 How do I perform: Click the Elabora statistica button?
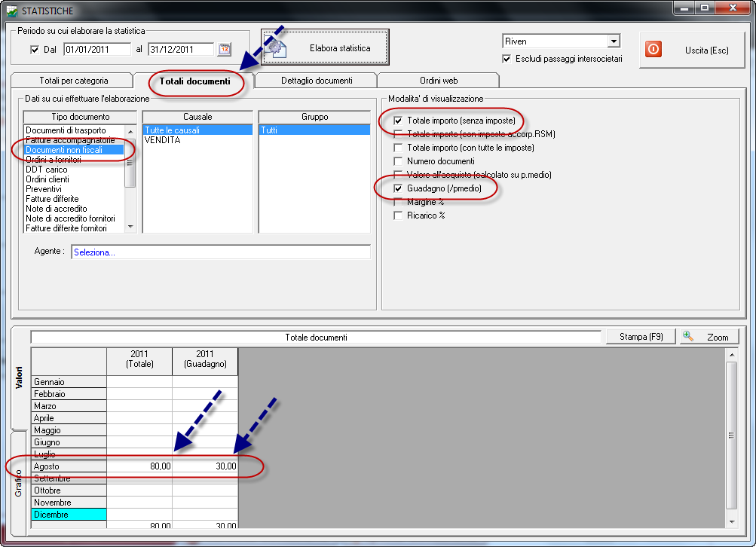(325, 47)
